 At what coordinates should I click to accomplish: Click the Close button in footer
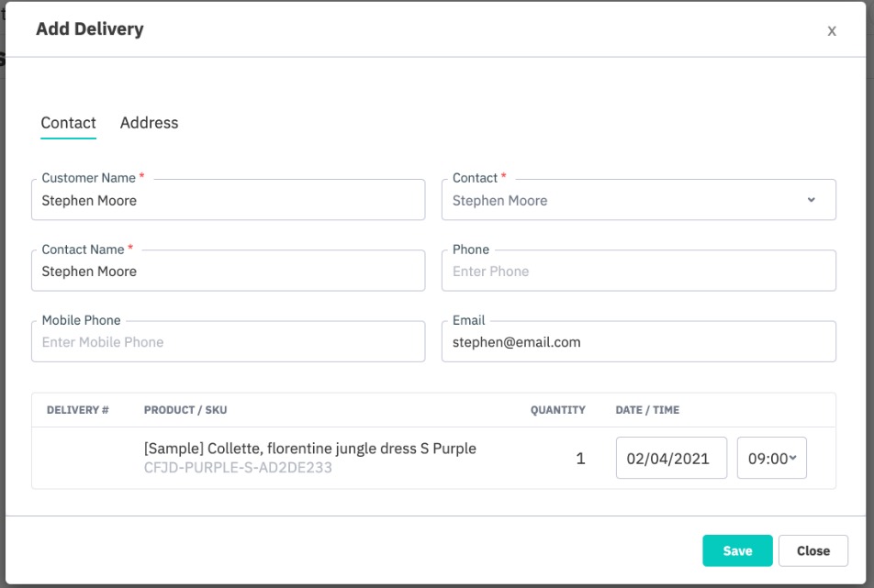pyautogui.click(x=812, y=550)
